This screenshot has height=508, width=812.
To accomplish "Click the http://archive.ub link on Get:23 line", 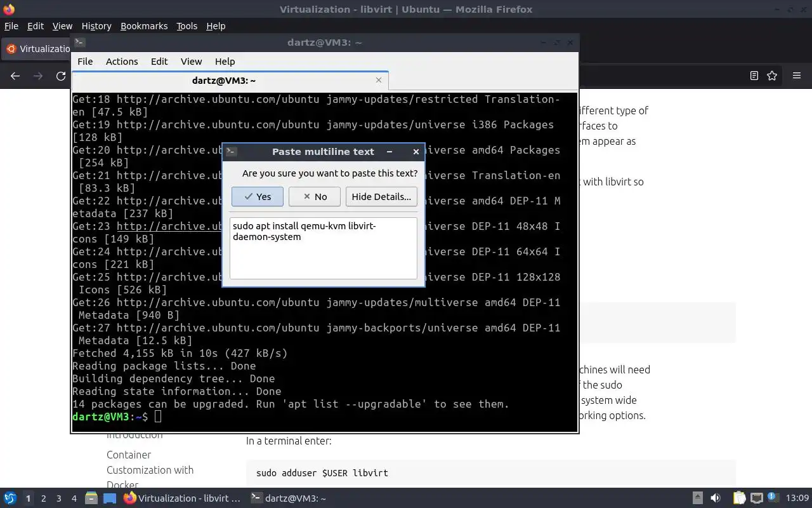I will pos(168,226).
